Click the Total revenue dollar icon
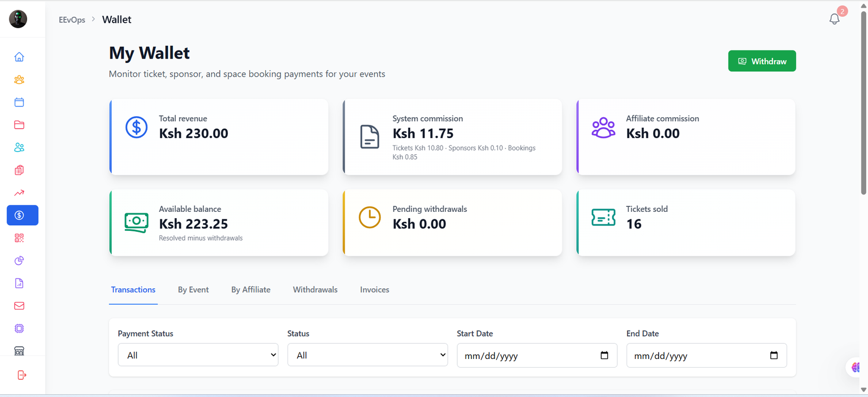The height and width of the screenshot is (397, 868). tap(137, 128)
